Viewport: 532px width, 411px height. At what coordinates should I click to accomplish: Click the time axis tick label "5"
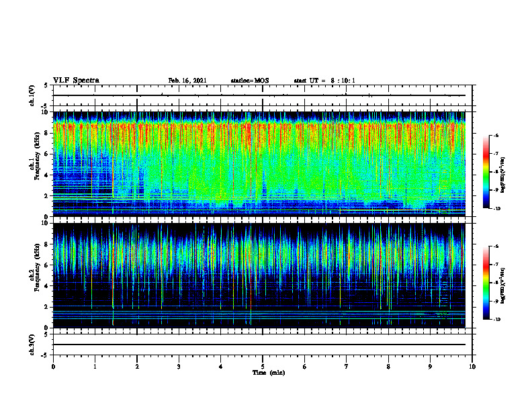tap(263, 367)
